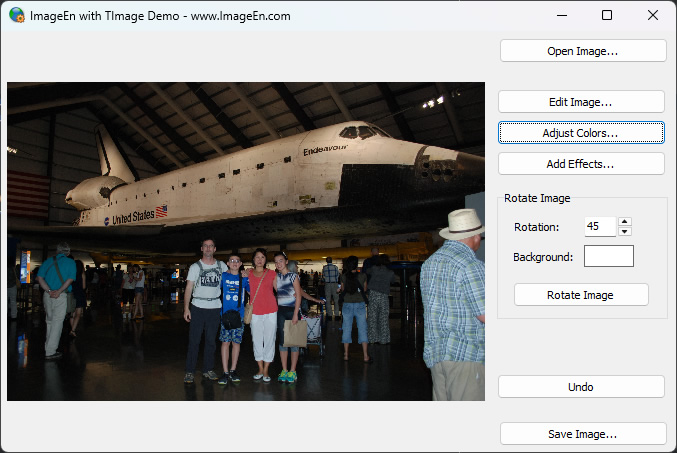Maximize the ImageEn demo window
Image resolution: width=677 pixels, height=453 pixels.
pyautogui.click(x=607, y=15)
